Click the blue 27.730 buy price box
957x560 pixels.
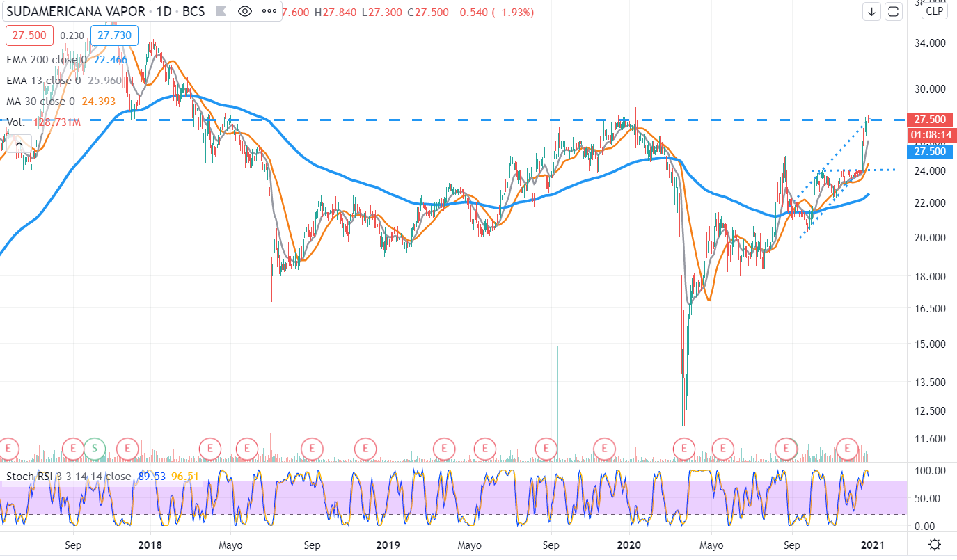click(116, 35)
